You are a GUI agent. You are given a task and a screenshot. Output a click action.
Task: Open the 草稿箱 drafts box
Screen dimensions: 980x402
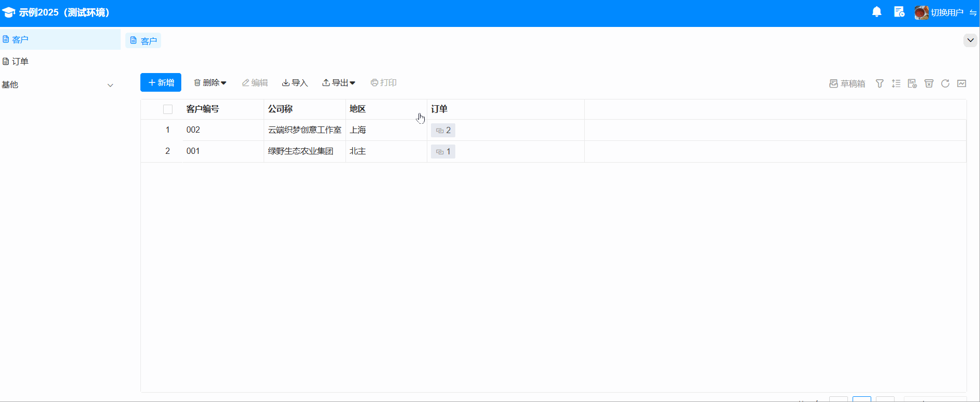click(847, 83)
